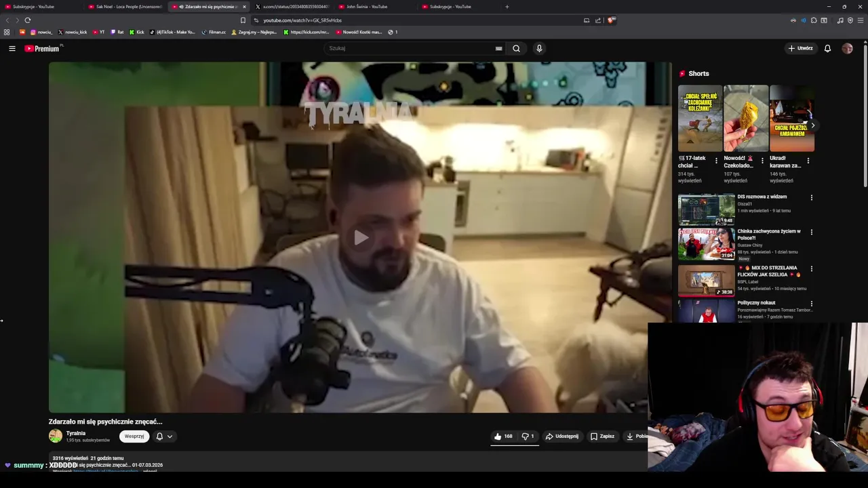
Task: Expand notification options chevron beside bell
Action: click(170, 436)
